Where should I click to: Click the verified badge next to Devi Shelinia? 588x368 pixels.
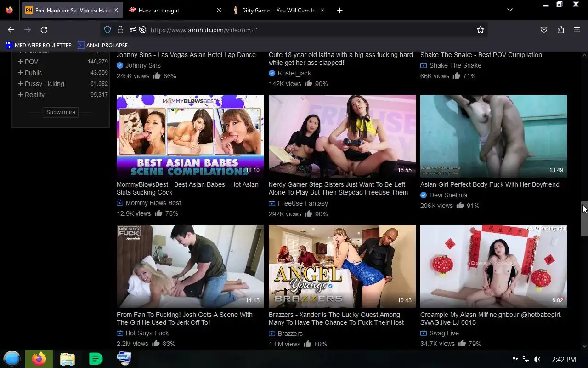point(424,195)
